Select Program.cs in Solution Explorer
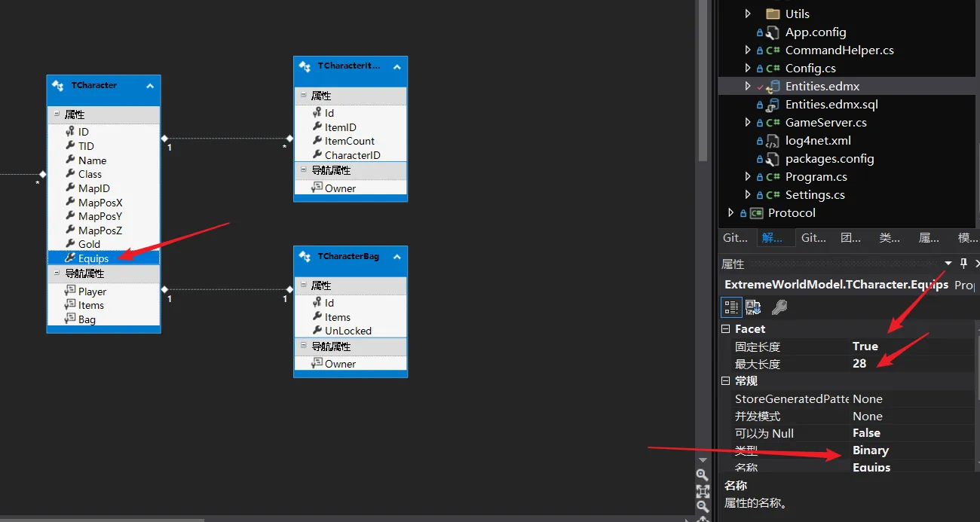The height and width of the screenshot is (522, 980). (816, 177)
